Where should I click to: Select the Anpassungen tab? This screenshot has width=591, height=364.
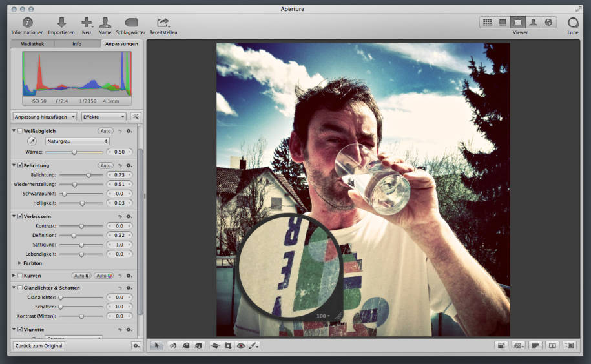pos(121,44)
